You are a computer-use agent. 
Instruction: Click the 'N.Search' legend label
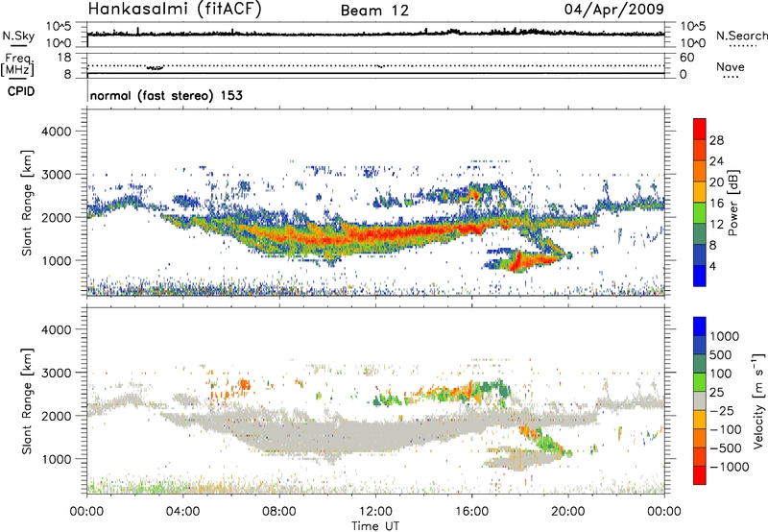pyautogui.click(x=741, y=36)
